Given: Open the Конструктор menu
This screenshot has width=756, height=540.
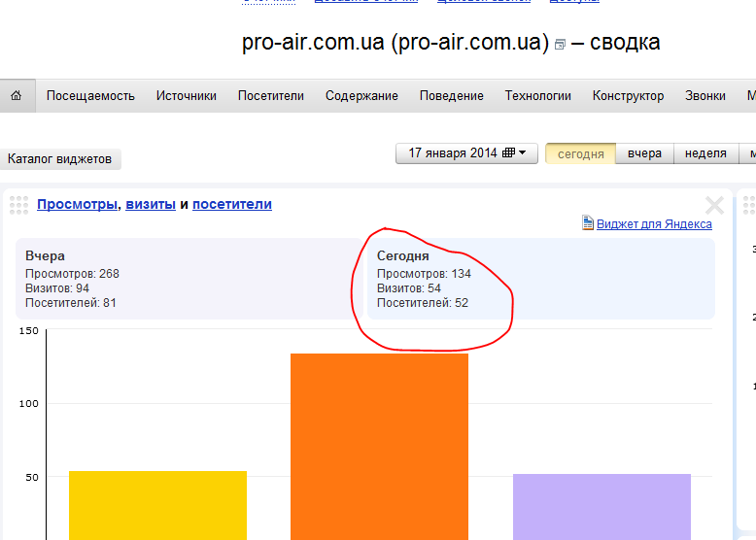Looking at the screenshot, I should (629, 96).
